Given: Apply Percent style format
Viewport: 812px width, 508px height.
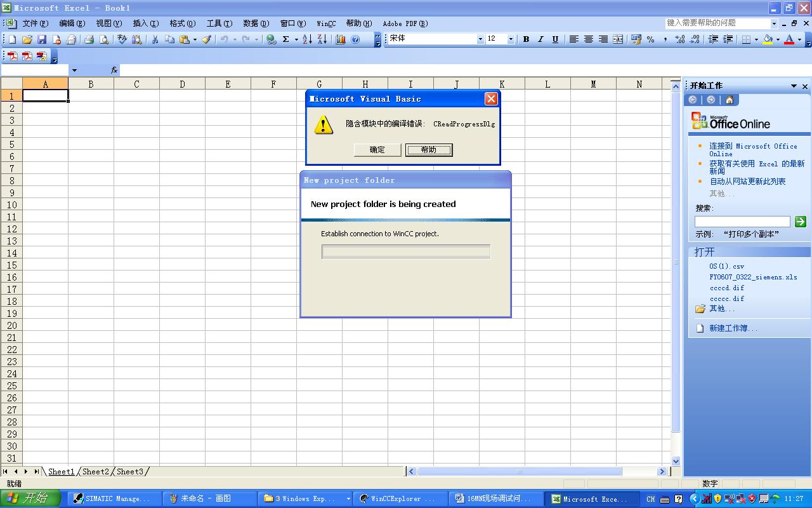Looking at the screenshot, I should pos(651,39).
